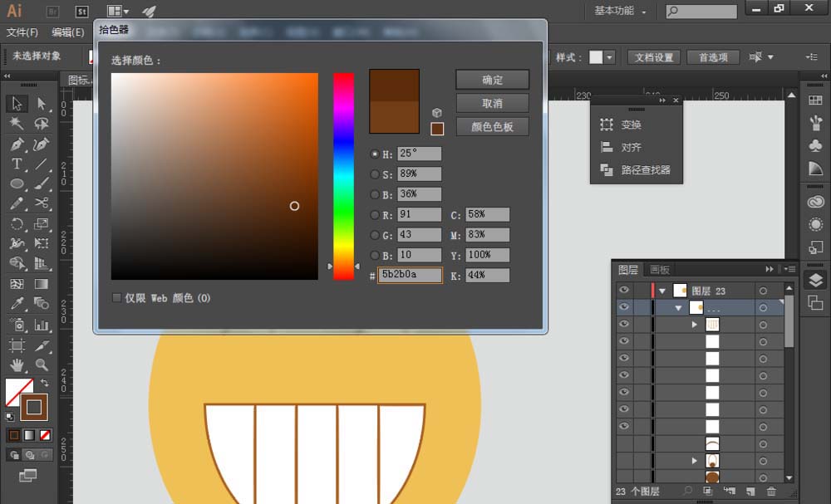Screen dimensions: 831x504
Task: Open the Creative Cloud Libraries dock icon
Action: [x=816, y=202]
